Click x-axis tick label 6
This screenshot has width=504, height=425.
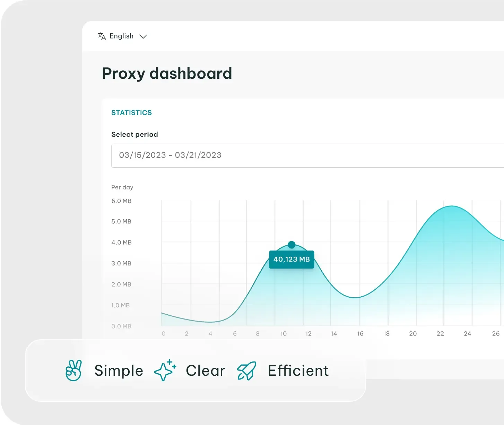235,334
